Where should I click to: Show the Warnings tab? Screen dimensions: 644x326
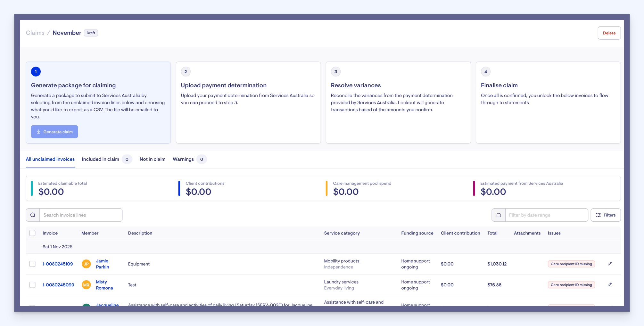[x=183, y=159]
